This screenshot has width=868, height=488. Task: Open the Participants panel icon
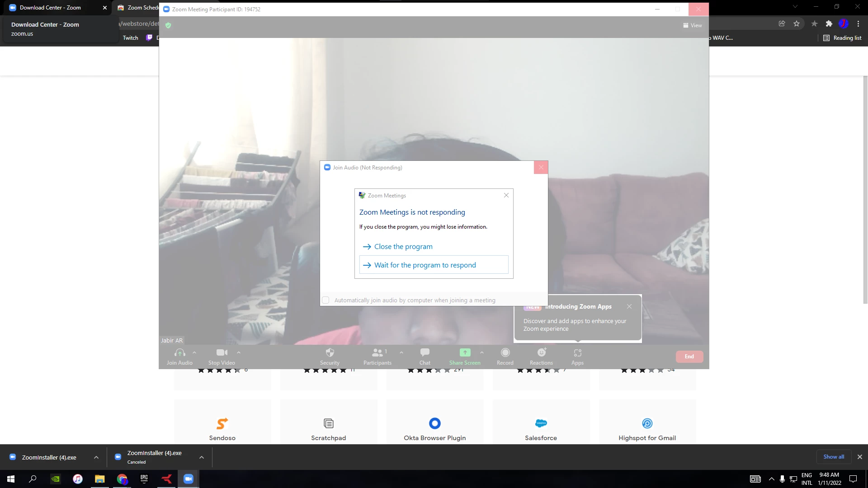point(377,353)
